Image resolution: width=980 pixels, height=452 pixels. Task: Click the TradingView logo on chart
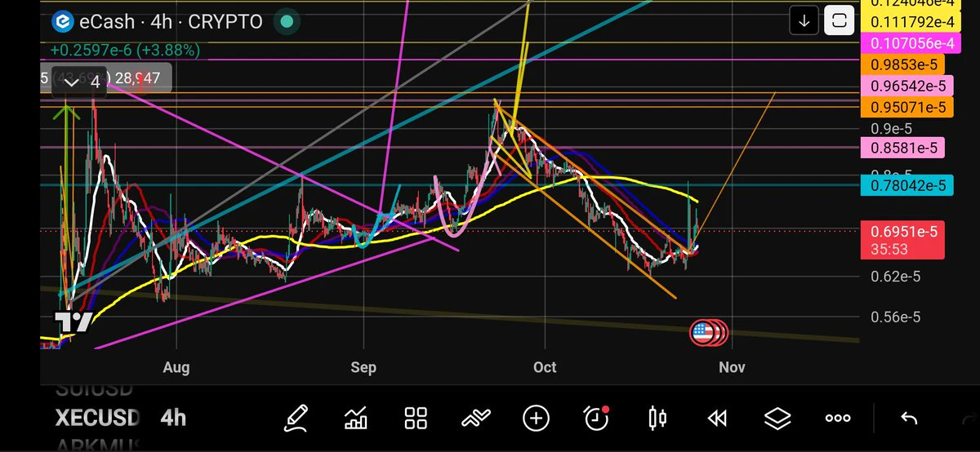coord(73,321)
